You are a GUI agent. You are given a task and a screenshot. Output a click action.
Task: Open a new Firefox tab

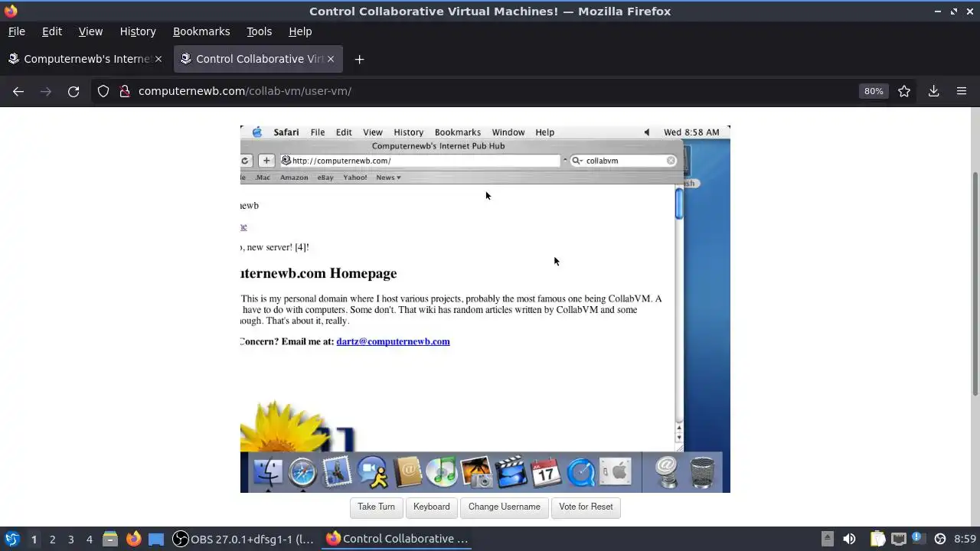[x=359, y=59]
